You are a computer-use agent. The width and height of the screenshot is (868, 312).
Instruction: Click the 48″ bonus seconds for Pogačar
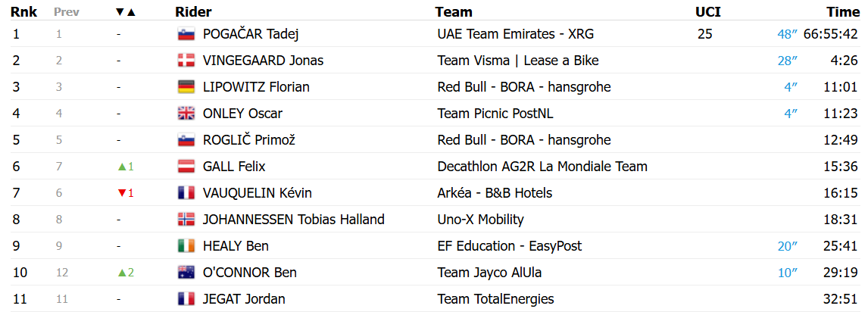[x=787, y=34]
